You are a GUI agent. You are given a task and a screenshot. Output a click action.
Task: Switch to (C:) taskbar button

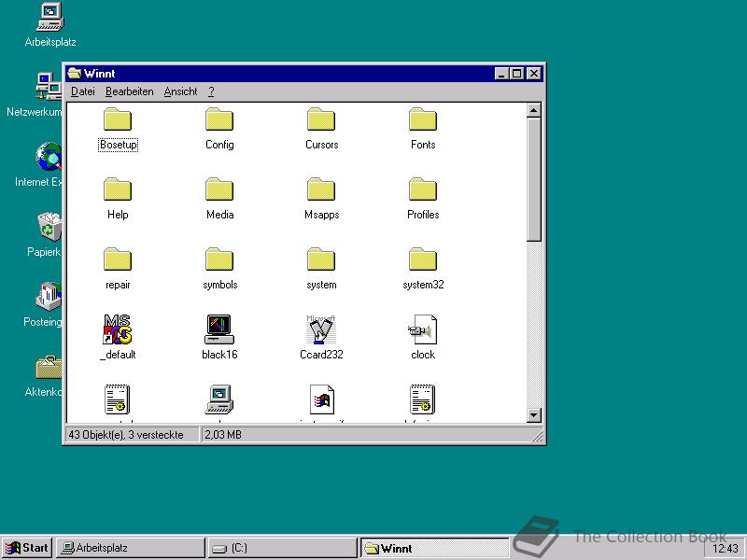pos(282,548)
